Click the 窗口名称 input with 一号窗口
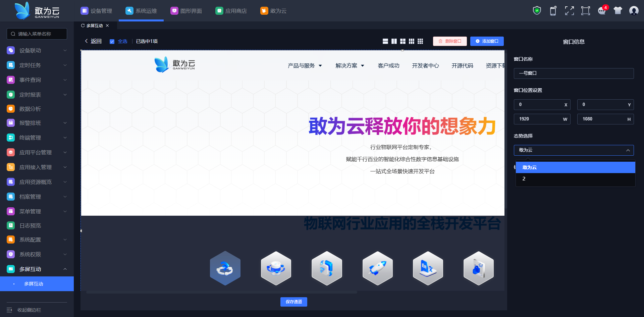Image resolution: width=644 pixels, height=317 pixels. tap(574, 73)
